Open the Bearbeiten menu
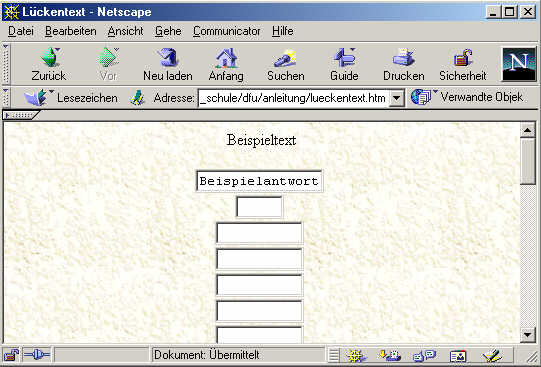 click(x=71, y=31)
